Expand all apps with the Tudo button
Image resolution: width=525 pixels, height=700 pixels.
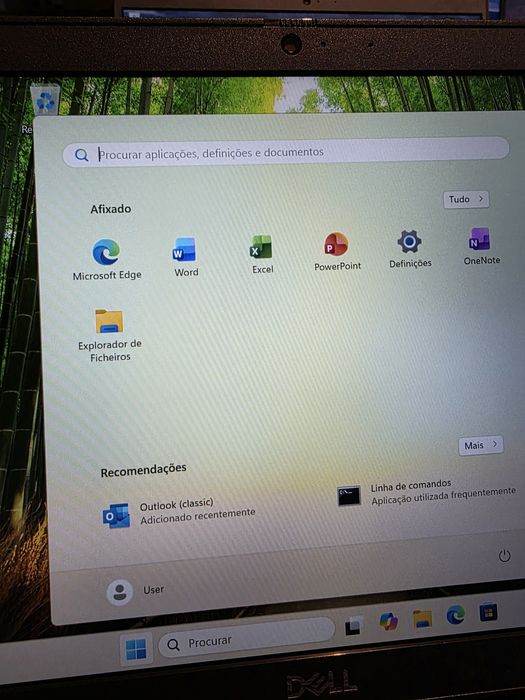click(466, 199)
